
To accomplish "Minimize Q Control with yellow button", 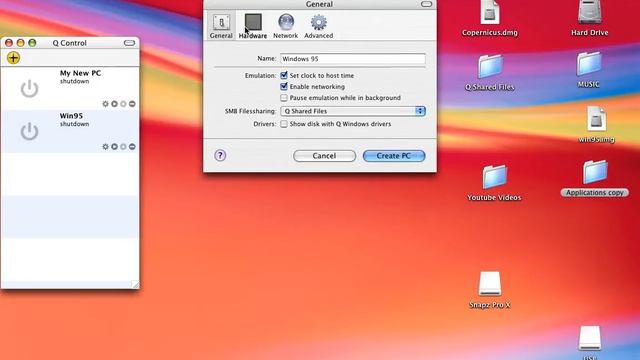I will (20, 43).
